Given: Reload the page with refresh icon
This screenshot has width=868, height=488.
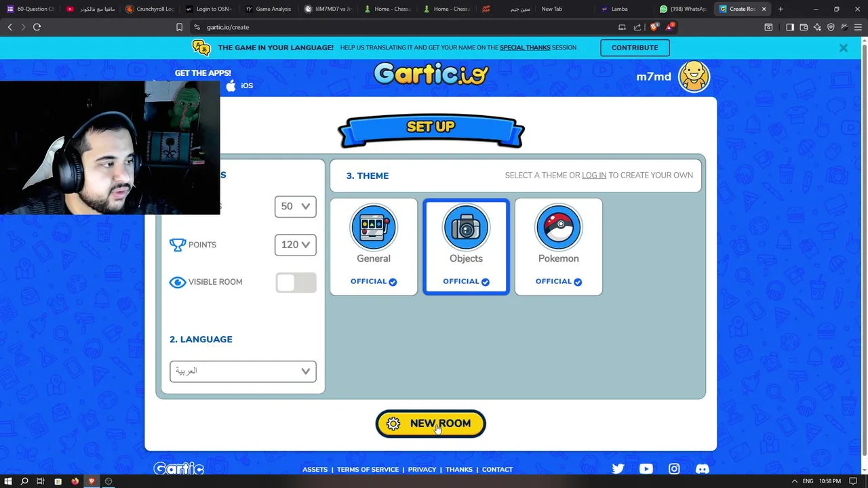Looking at the screenshot, I should (x=37, y=27).
